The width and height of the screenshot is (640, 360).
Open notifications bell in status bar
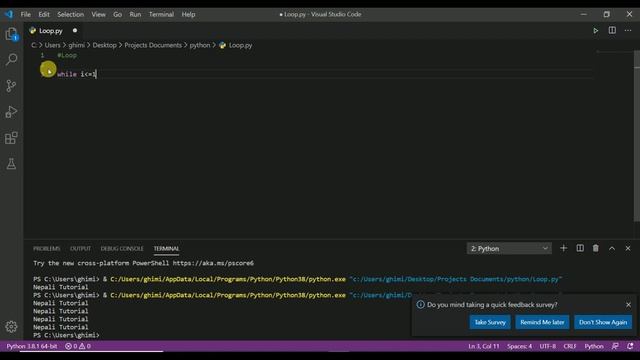pyautogui.click(x=630, y=346)
